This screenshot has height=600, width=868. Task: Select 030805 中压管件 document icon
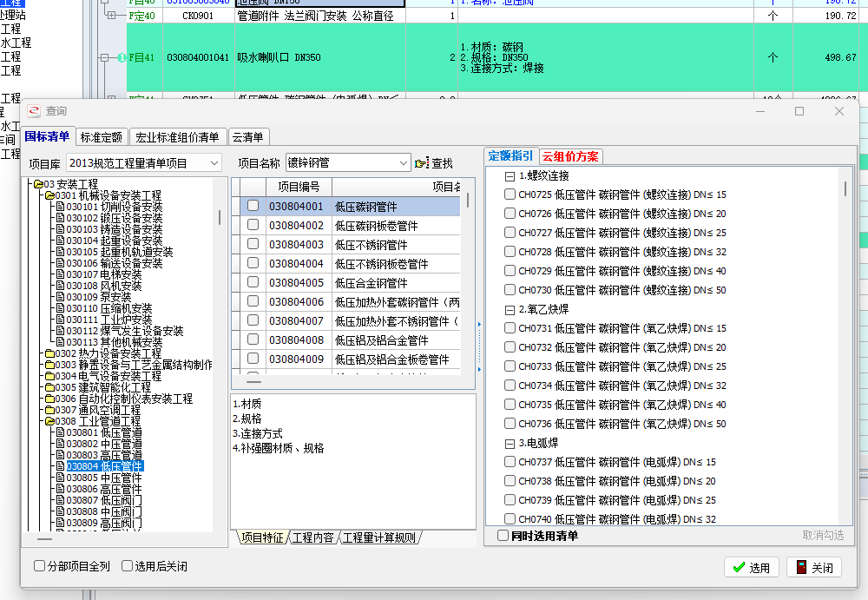tap(61, 478)
